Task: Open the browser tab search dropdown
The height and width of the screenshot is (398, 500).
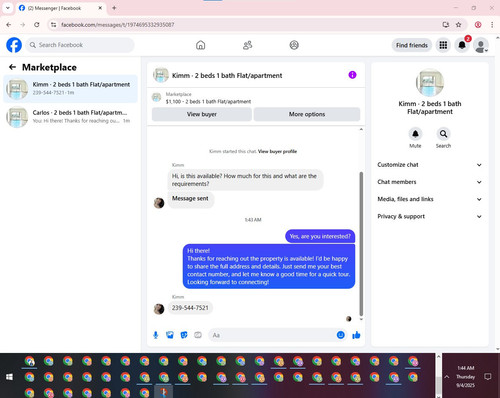Action: 8,8
